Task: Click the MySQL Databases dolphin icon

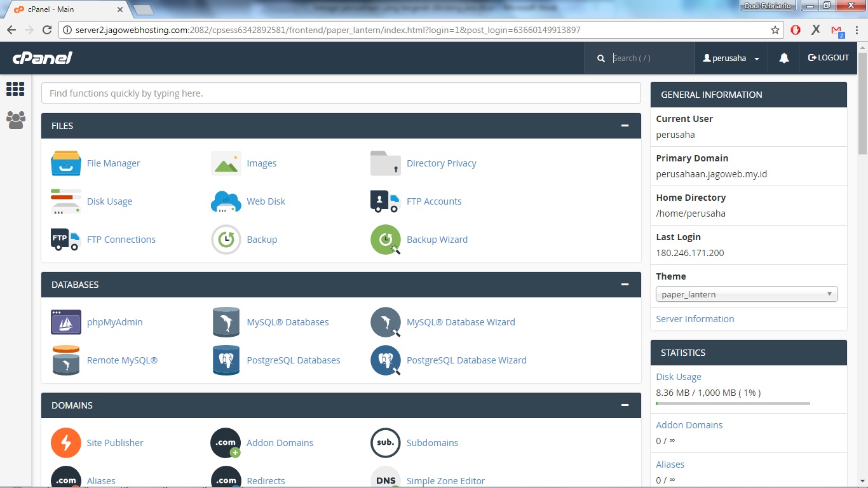Action: pos(226,322)
